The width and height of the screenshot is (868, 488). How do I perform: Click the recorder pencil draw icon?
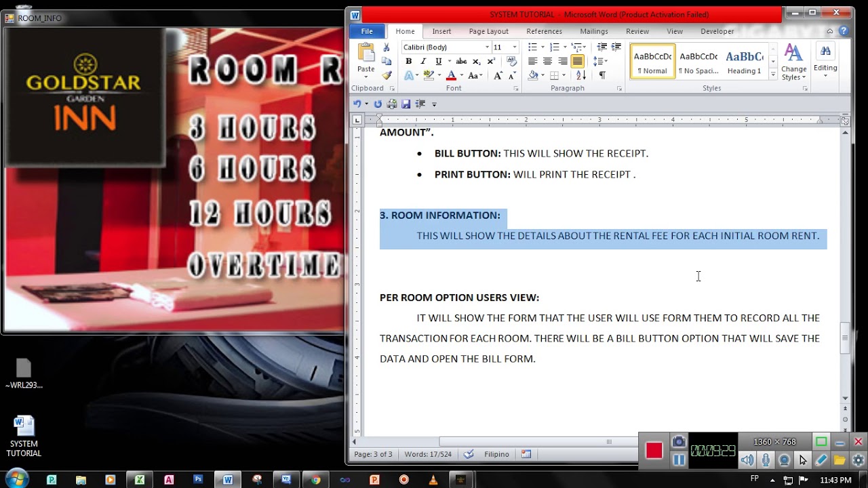click(821, 460)
